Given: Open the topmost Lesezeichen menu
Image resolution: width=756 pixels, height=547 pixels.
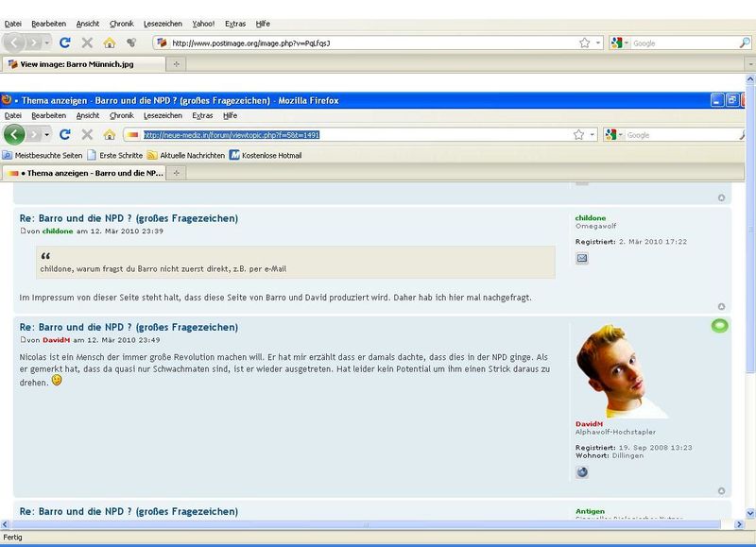Looking at the screenshot, I should (163, 23).
